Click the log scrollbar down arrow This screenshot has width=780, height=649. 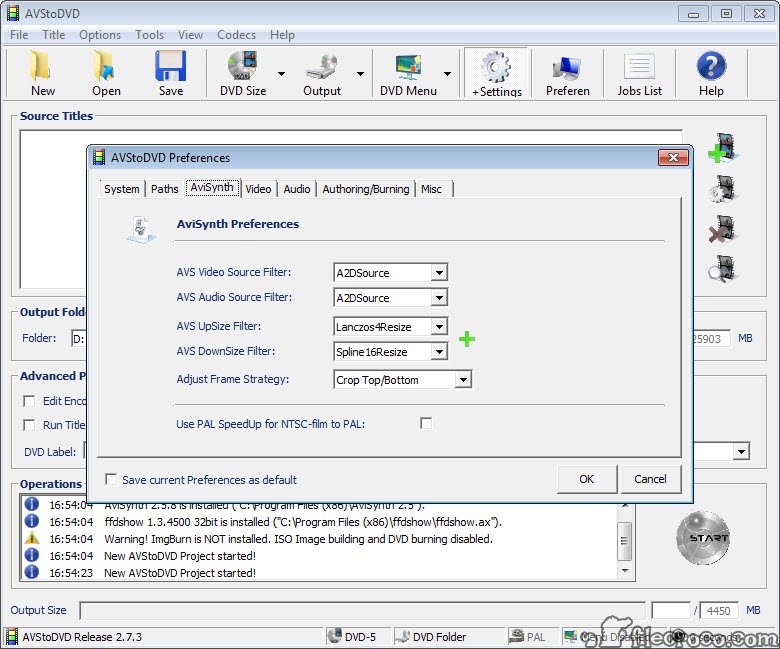click(x=625, y=571)
